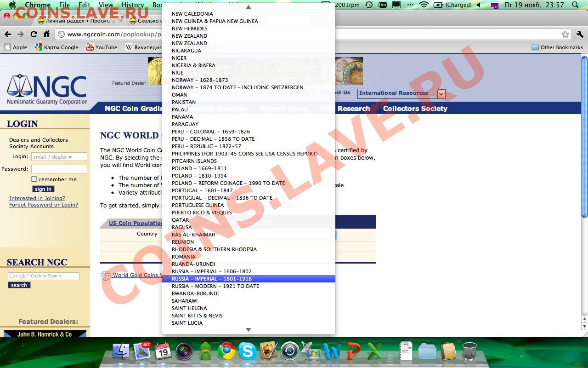Go forward with the browser forward arrow
Viewport: 588px width, 368px height.
tap(21, 34)
